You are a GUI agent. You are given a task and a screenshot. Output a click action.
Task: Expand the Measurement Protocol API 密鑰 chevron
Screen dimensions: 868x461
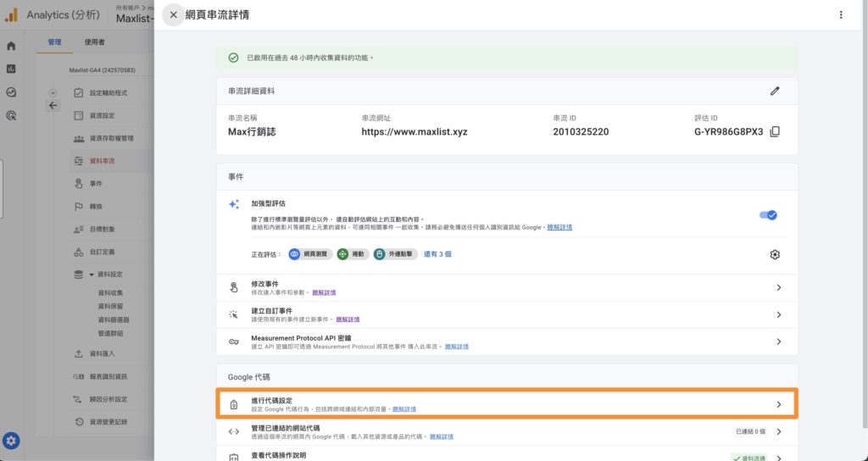pyautogui.click(x=778, y=342)
